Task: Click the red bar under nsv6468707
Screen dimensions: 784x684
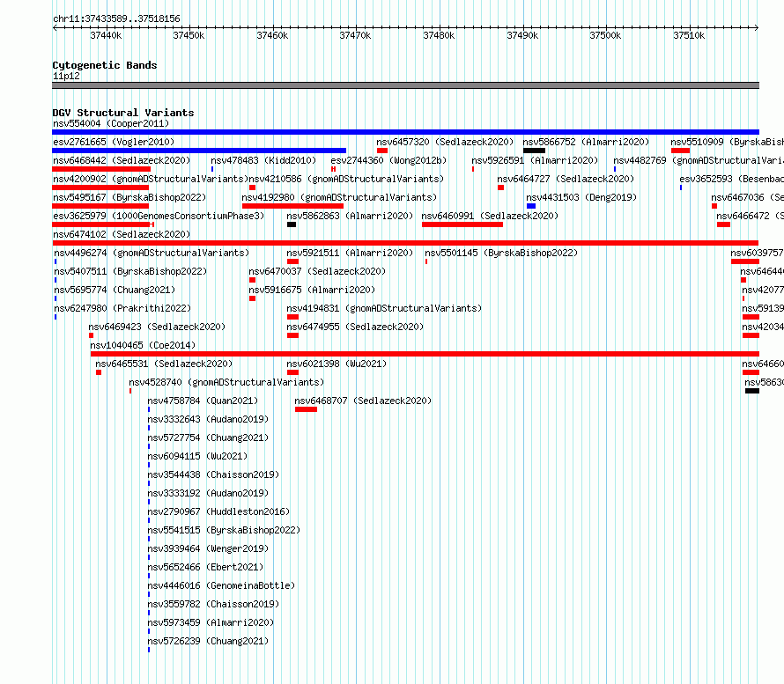Action: [x=306, y=409]
